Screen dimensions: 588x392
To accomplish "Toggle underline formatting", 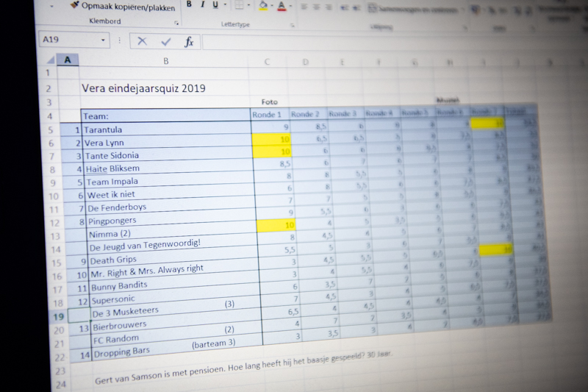I will click(215, 4).
